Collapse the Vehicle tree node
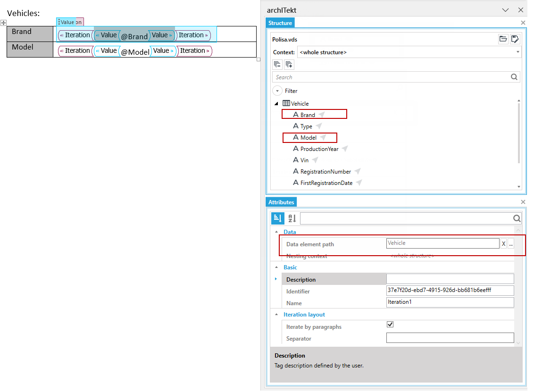 [276, 103]
